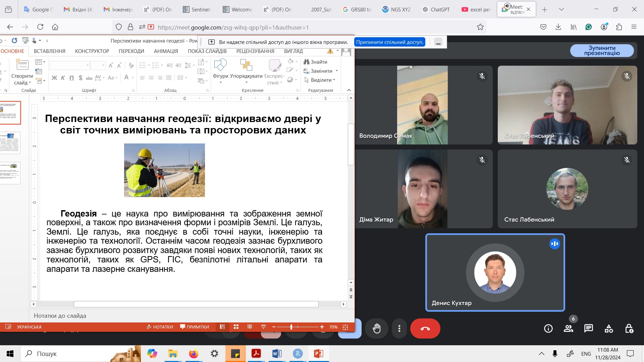
Task: Leave the call with red hang-up button
Action: [x=425, y=328]
